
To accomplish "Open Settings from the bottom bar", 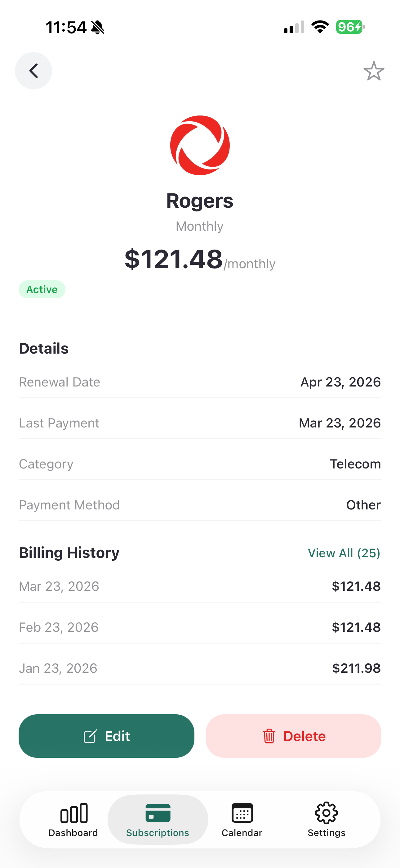I will pos(326,820).
